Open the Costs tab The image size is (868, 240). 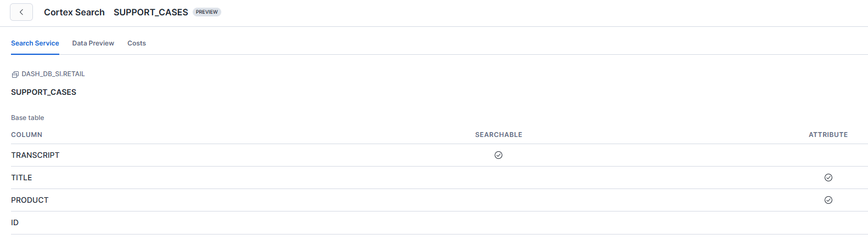[137, 43]
